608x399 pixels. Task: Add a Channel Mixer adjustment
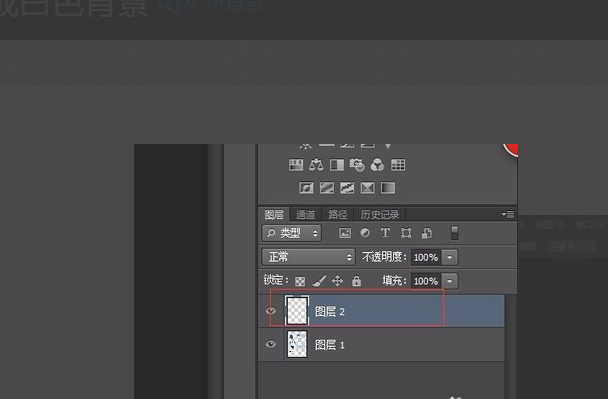coord(377,165)
